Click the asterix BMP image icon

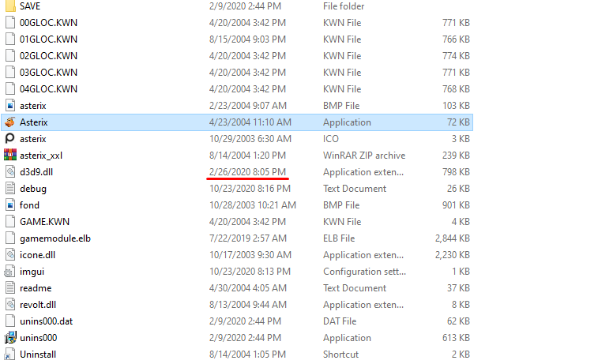pyautogui.click(x=10, y=106)
